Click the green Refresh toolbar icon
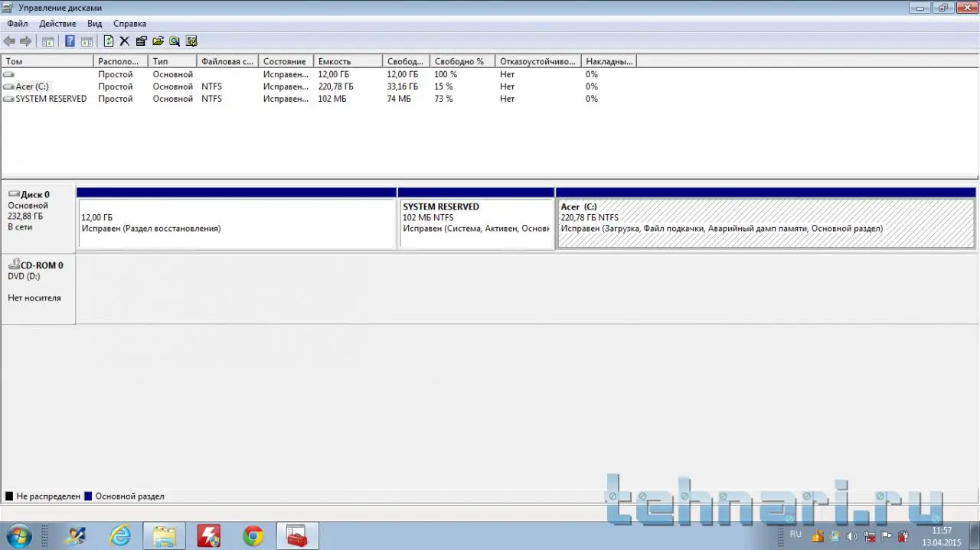The image size is (980, 550). tap(108, 41)
